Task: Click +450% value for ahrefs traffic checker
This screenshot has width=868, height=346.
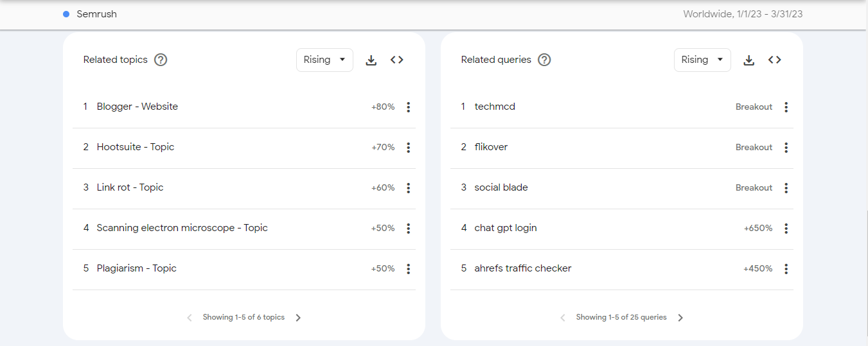Action: point(758,269)
